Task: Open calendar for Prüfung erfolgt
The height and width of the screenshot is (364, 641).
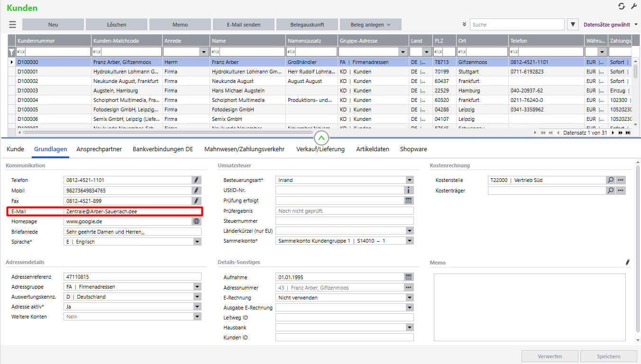Action: 409,200
